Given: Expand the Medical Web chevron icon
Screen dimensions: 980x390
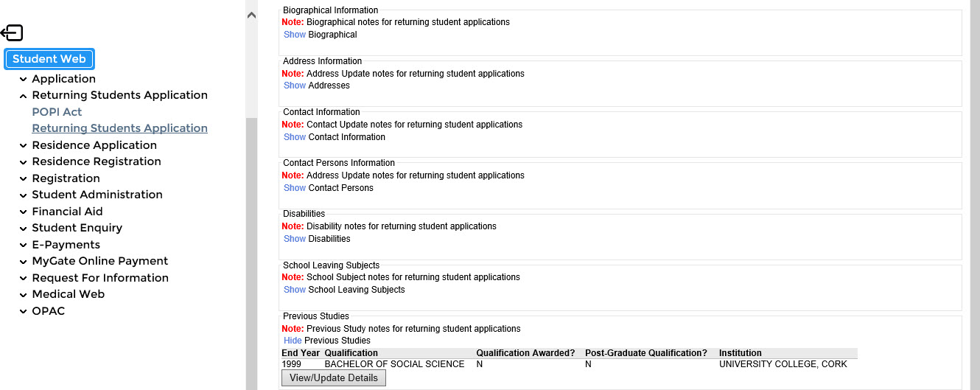Looking at the screenshot, I should pos(24,295).
